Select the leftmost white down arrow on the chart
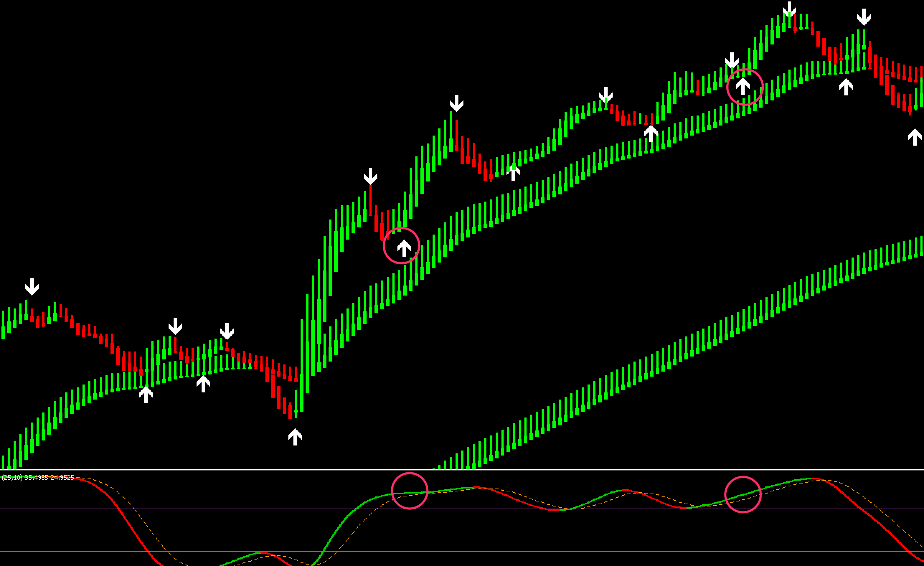 tap(32, 287)
